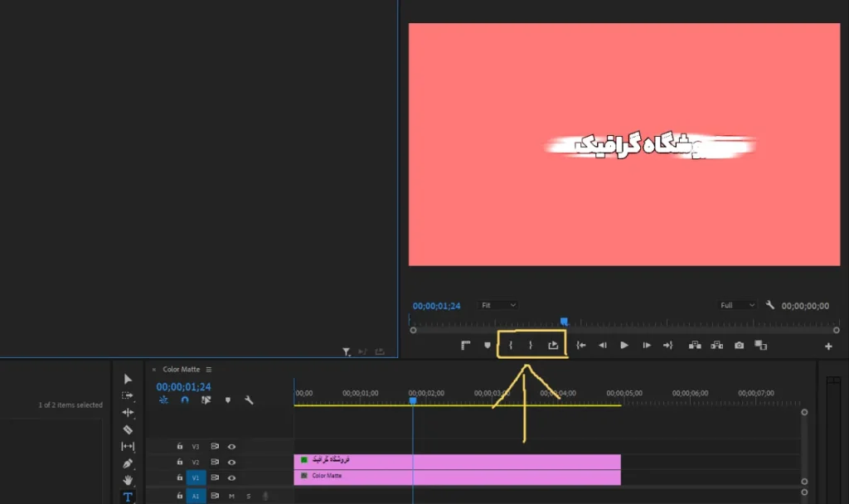
Task: Select the Hand tool
Action: click(x=128, y=480)
